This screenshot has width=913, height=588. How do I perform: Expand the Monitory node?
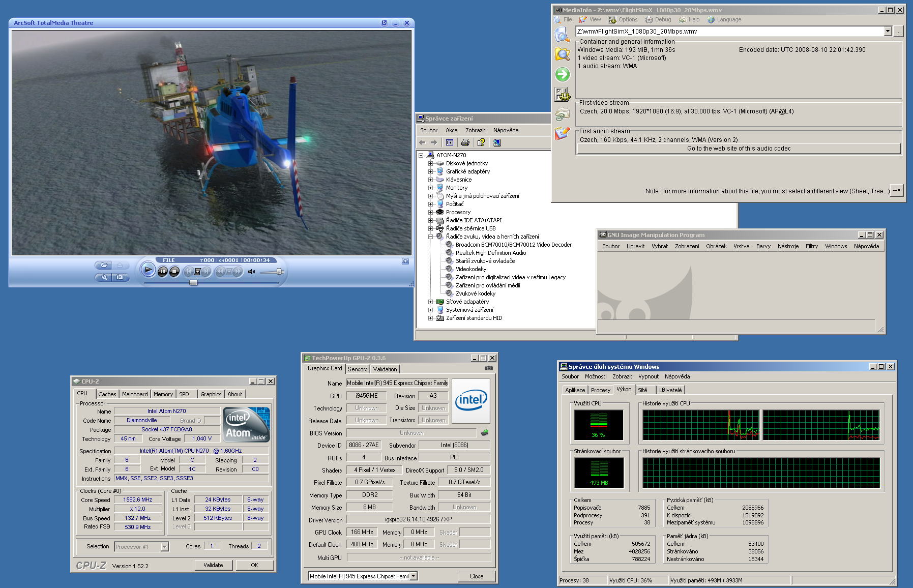click(430, 188)
